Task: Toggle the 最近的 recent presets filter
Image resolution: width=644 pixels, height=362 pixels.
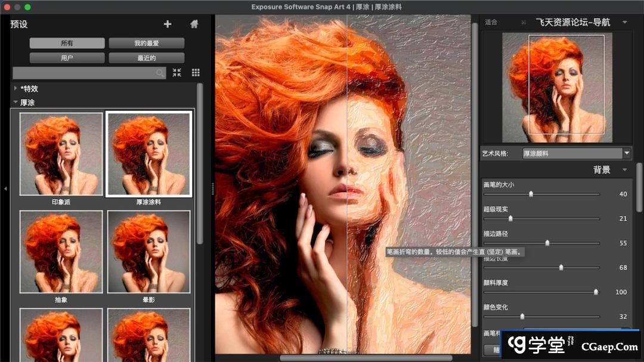Action: (x=146, y=58)
